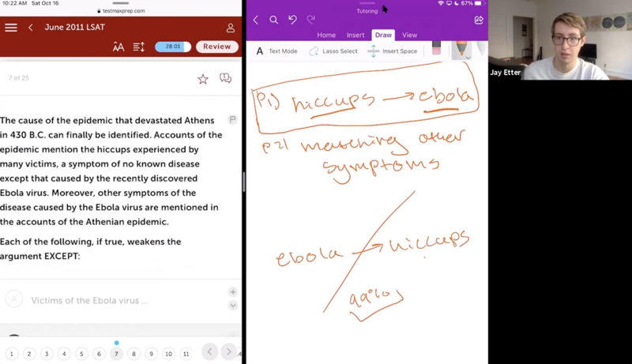Activate Lasso Select
This screenshot has height=364, width=632.
click(x=333, y=51)
